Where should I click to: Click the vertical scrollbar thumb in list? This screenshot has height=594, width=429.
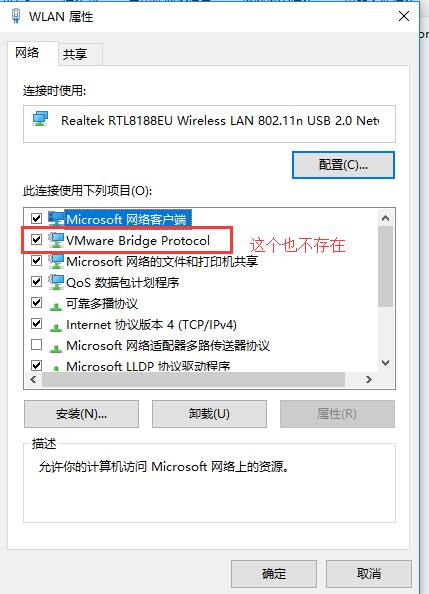pos(385,266)
